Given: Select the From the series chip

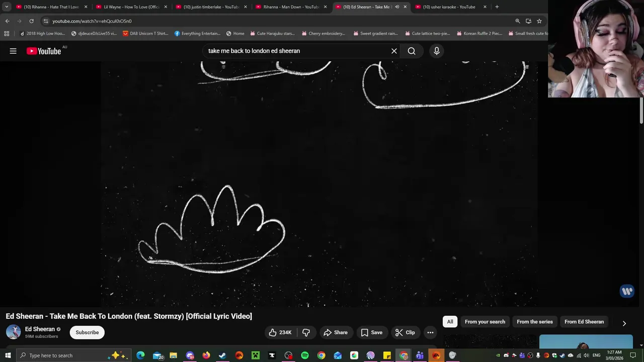Looking at the screenshot, I should coord(535,322).
